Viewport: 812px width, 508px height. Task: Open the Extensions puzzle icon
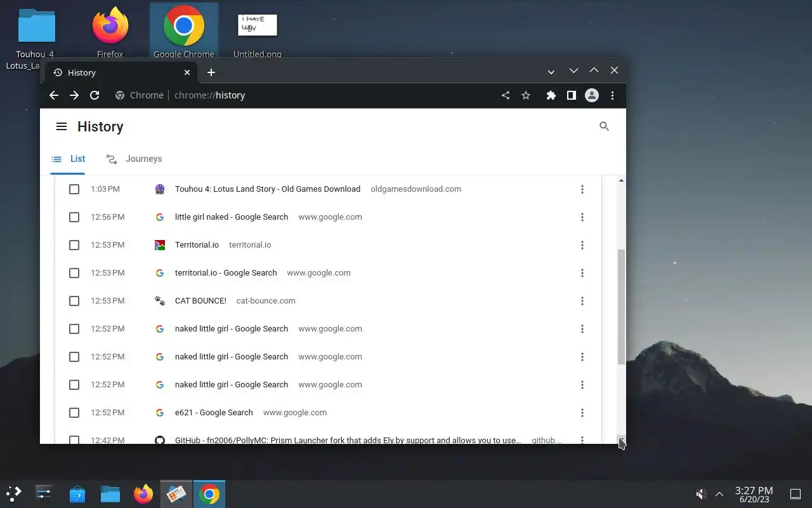[551, 95]
